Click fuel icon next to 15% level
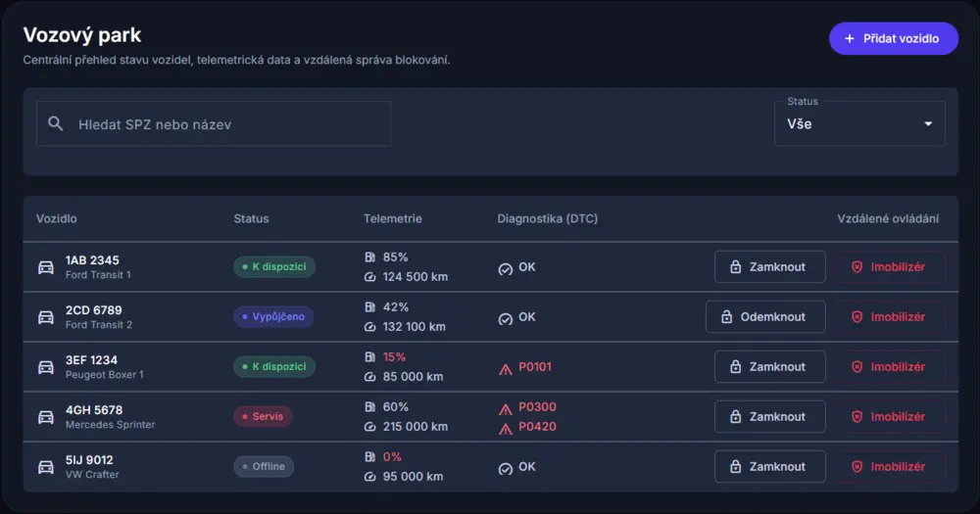Screen dimensions: 980x514 pyautogui.click(x=370, y=357)
